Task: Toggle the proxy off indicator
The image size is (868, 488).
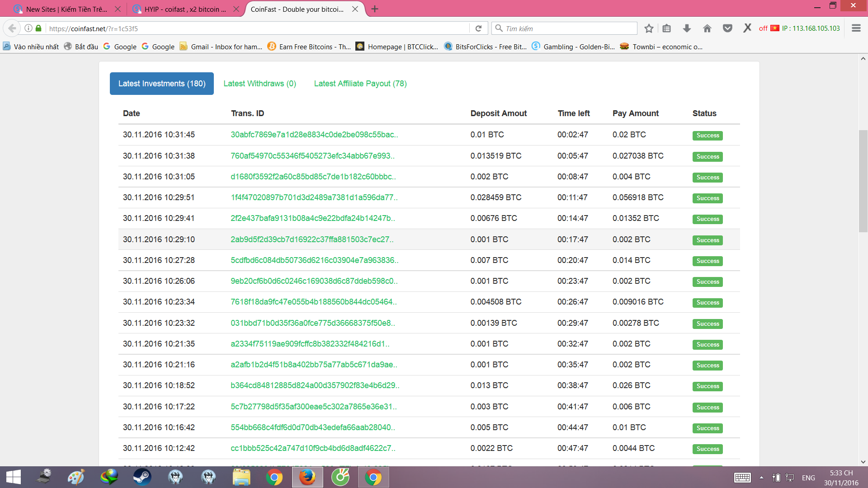Action: [763, 28]
